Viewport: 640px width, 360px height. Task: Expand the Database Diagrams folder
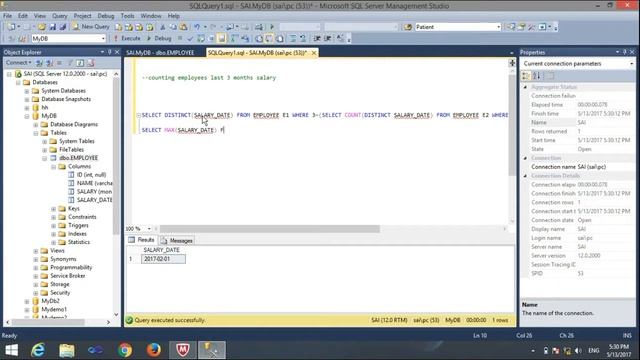[36, 124]
